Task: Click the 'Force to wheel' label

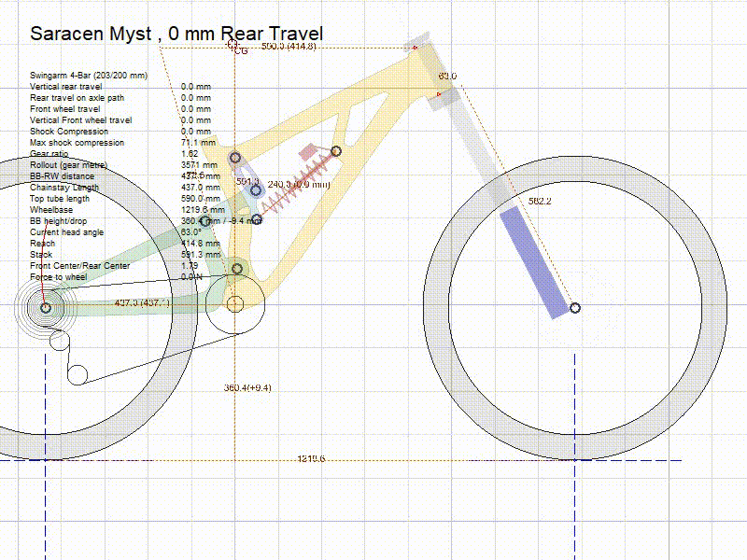Action: pos(58,277)
